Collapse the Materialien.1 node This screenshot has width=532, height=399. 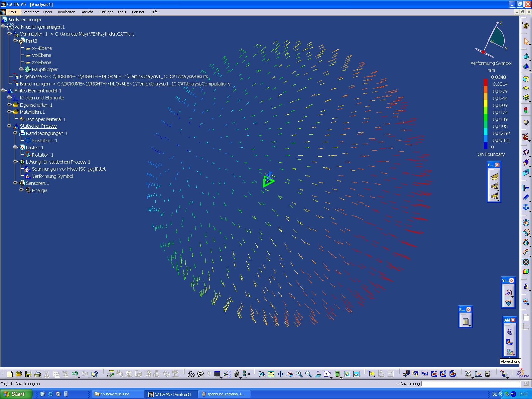pyautogui.click(x=9, y=112)
